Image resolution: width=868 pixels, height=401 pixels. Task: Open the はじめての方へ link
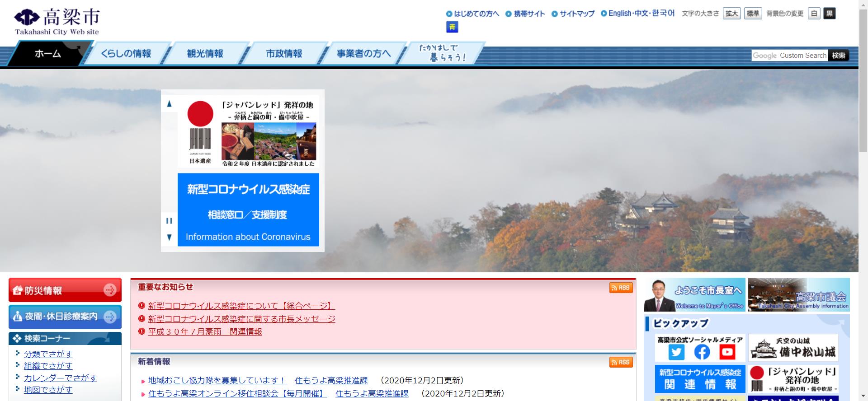click(473, 14)
